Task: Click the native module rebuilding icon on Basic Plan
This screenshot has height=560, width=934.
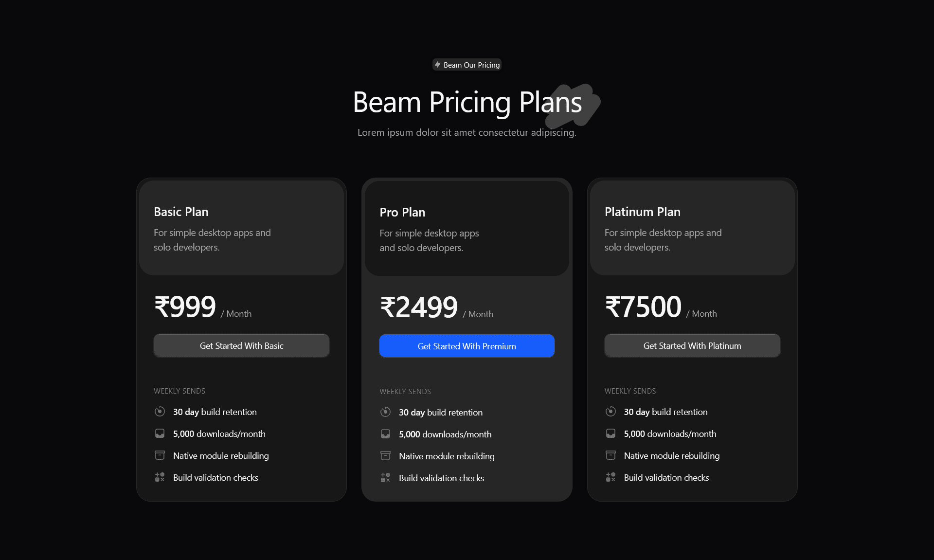Action: (160, 455)
